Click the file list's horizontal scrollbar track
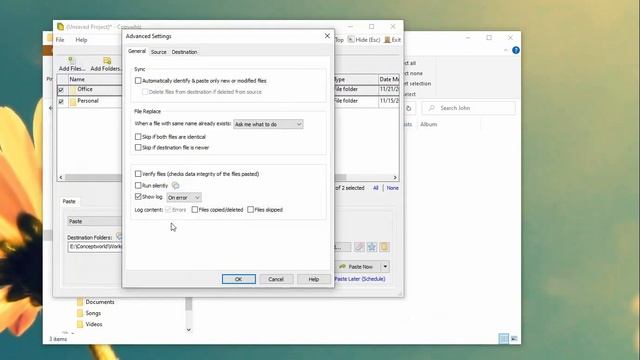 pyautogui.click(x=369, y=178)
